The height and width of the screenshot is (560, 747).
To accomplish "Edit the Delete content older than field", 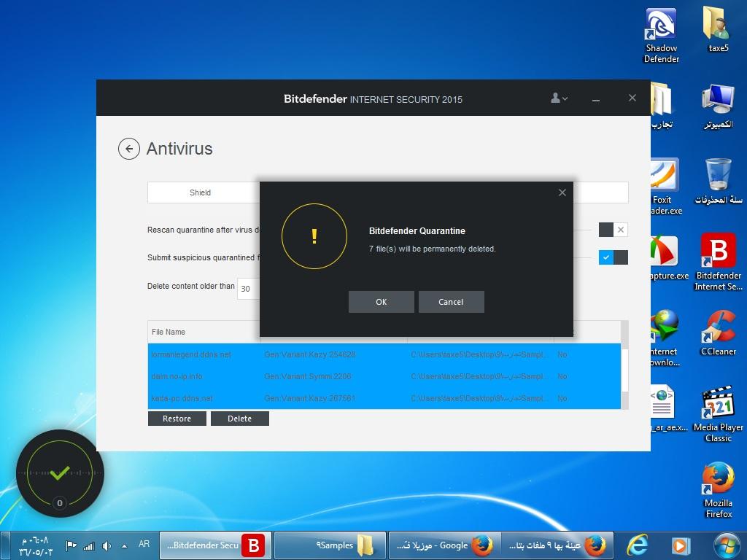I will [x=248, y=289].
